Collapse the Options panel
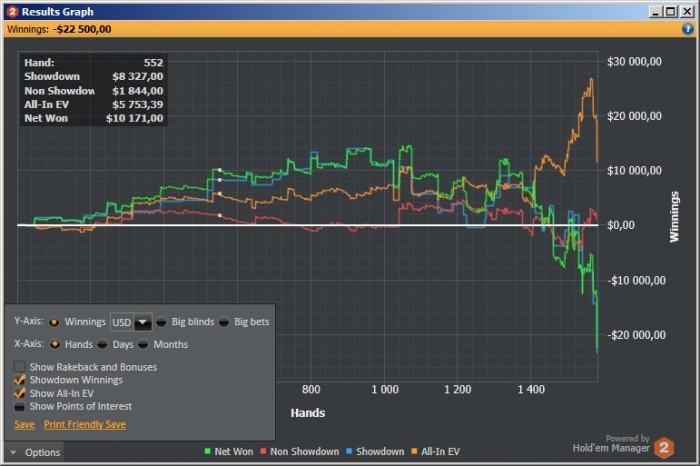Image resolution: width=700 pixels, height=466 pixels. 34,452
